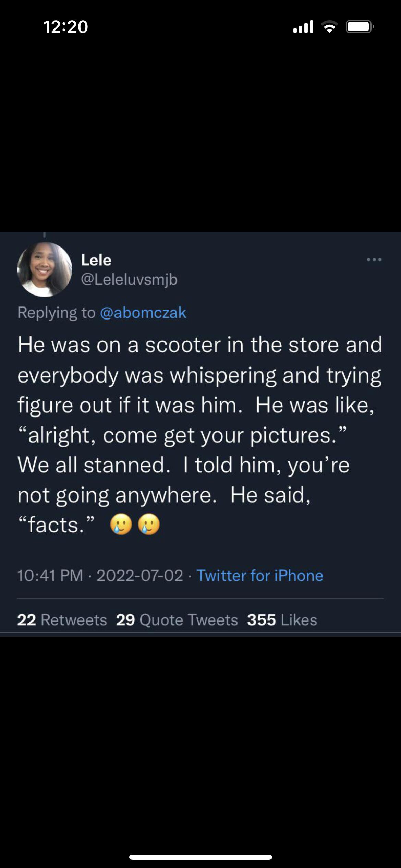Tap the 2022-07-02 tweet date
The height and width of the screenshot is (868, 401).
(140, 576)
